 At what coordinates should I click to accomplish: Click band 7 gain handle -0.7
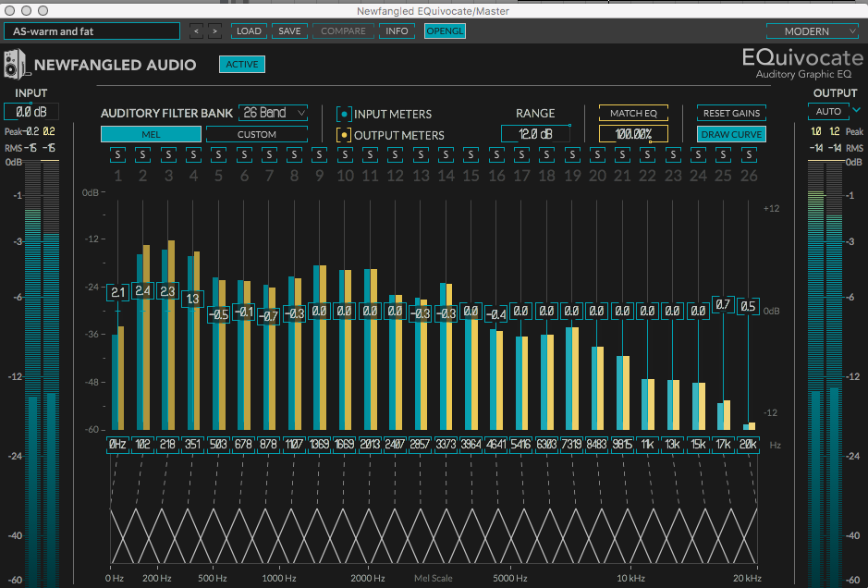point(268,316)
